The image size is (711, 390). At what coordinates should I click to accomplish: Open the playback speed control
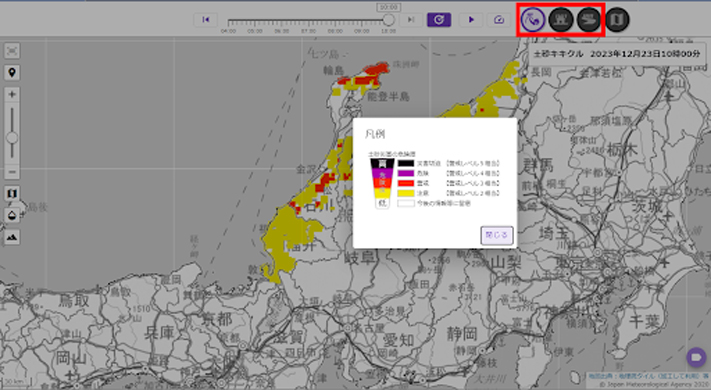499,20
